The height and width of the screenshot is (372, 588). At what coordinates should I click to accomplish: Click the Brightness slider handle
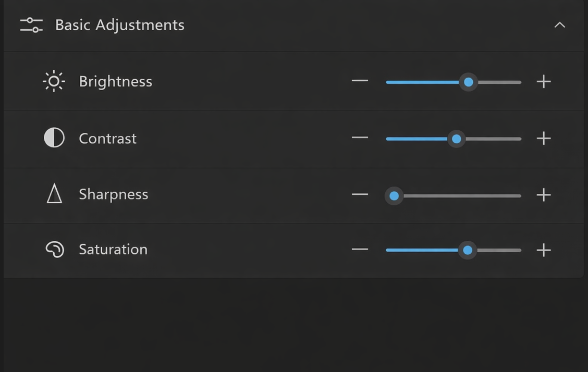coord(468,82)
